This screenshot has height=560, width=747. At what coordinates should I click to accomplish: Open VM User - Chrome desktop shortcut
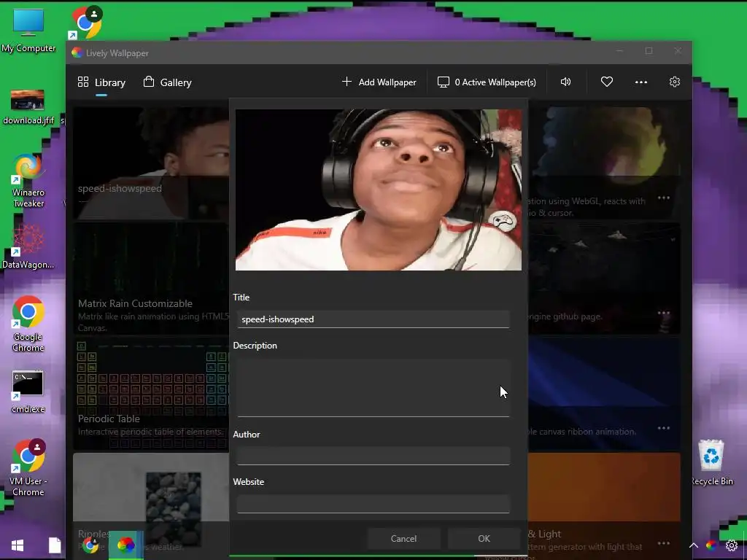(28, 467)
